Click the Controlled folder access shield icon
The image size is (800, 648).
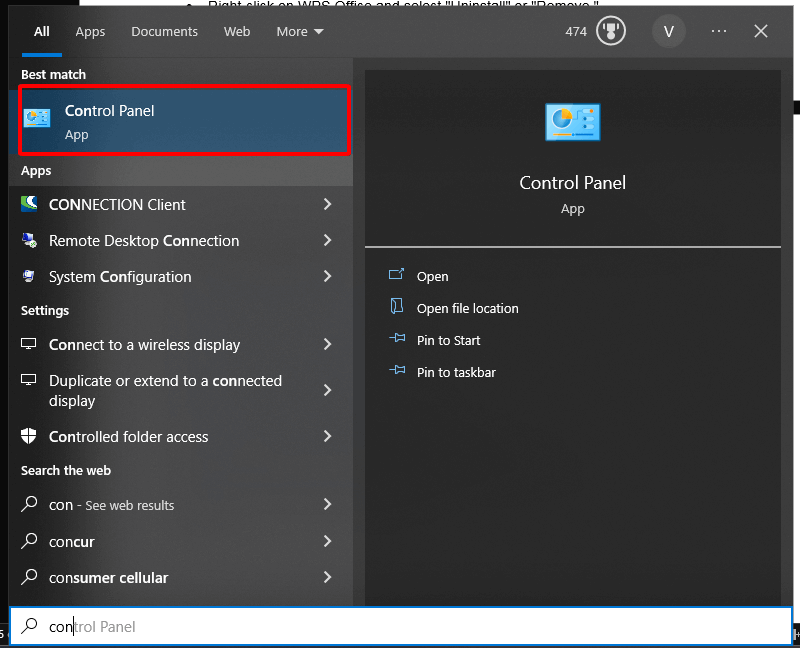[30, 437]
